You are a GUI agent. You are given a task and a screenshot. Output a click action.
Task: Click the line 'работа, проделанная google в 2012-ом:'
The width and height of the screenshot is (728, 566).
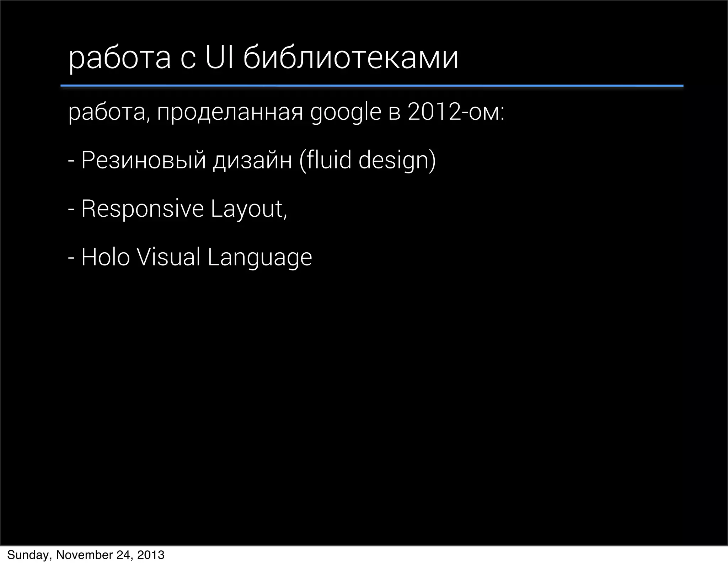pyautogui.click(x=287, y=113)
